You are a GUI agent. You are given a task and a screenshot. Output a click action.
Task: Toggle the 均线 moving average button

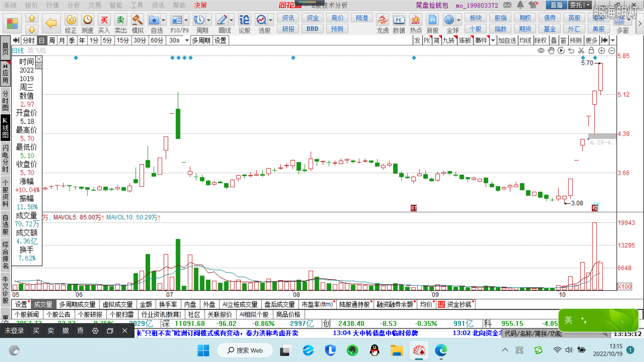point(525,41)
